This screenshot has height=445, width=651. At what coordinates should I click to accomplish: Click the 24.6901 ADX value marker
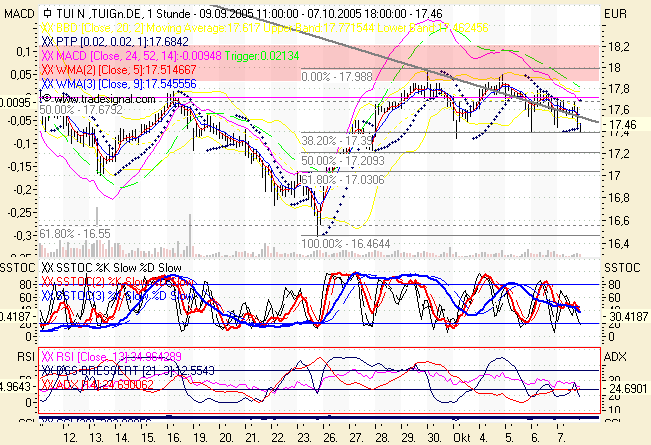[x=629, y=389]
